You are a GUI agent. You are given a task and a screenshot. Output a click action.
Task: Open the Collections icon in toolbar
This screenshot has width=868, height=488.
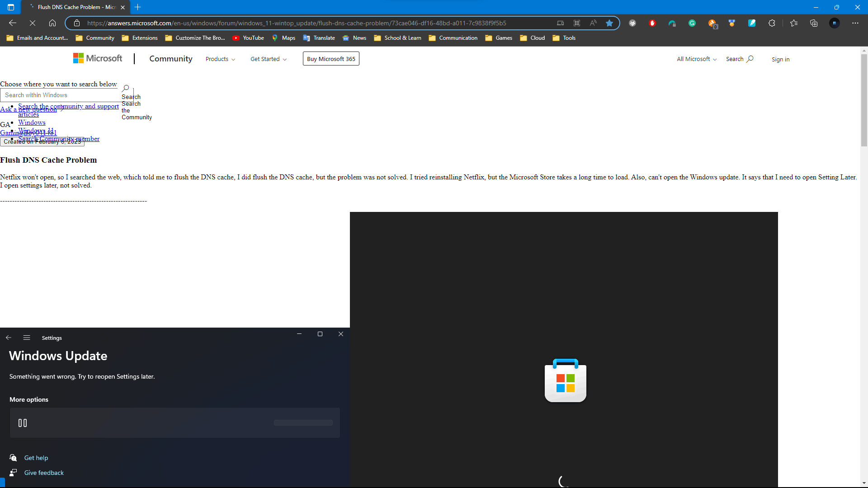[814, 23]
